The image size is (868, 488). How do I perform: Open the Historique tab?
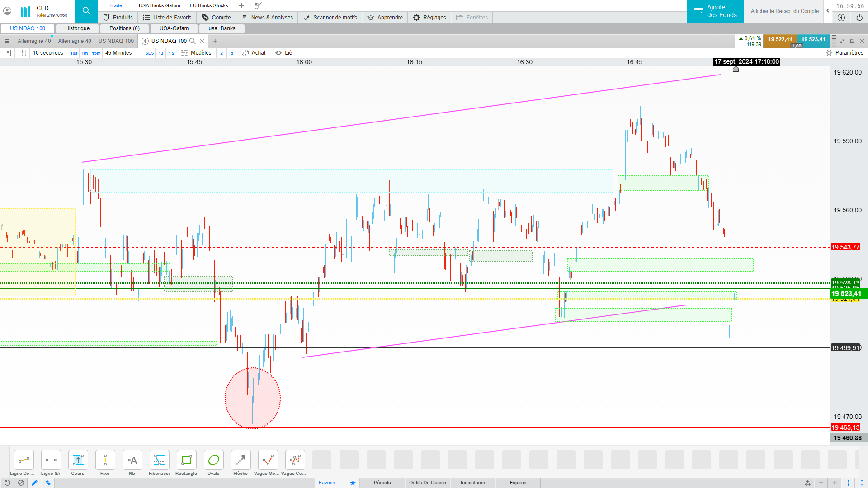77,28
